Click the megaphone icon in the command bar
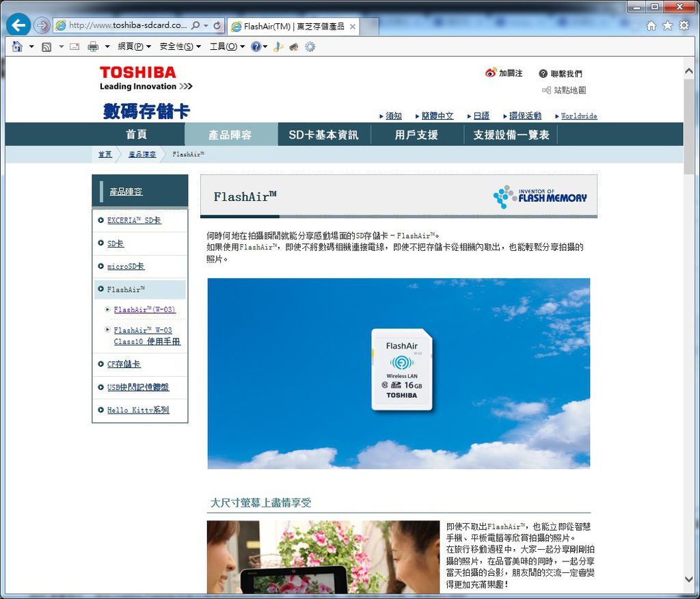700x599 pixels. (294, 46)
